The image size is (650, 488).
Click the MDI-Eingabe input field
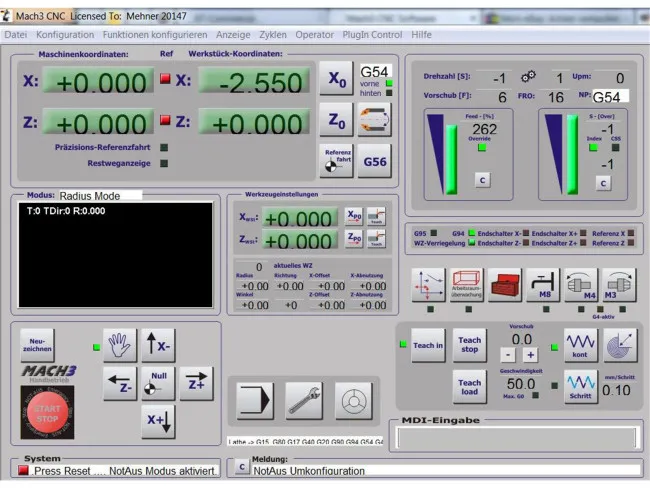516,437
